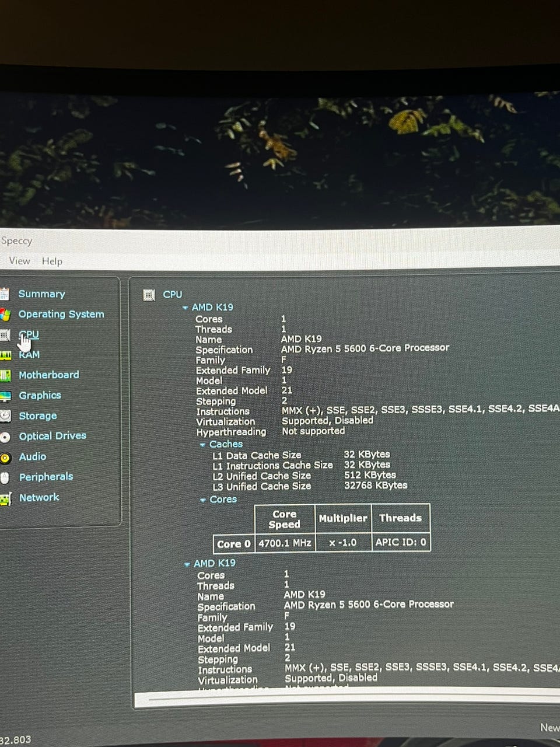560x747 pixels.
Task: Click the first Extended Model row label
Action: [232, 390]
